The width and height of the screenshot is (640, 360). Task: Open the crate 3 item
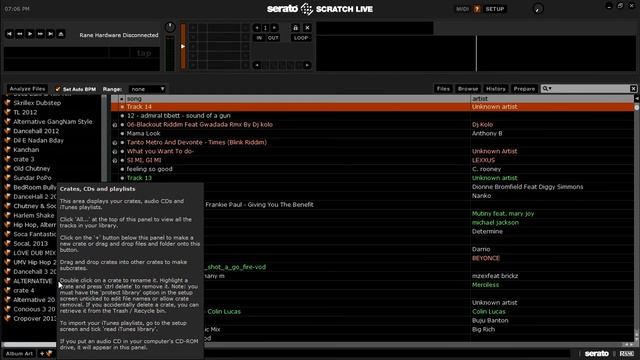[24, 159]
